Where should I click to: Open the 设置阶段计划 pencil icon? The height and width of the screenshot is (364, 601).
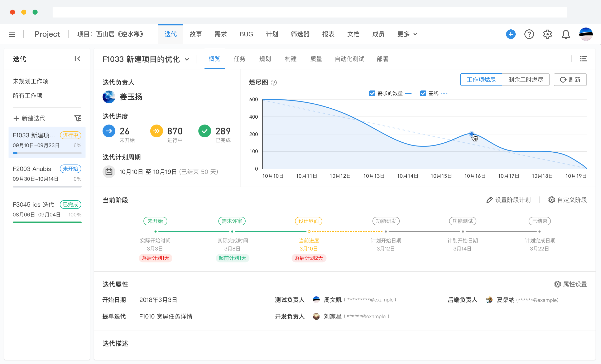coord(490,200)
